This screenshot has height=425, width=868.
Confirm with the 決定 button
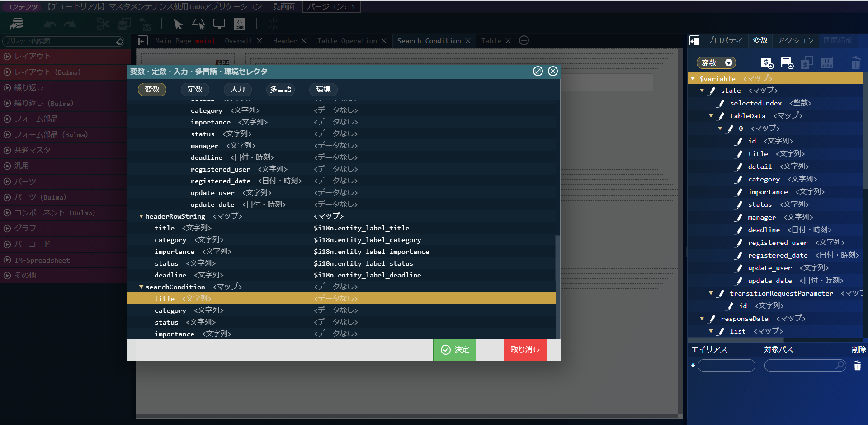point(455,349)
